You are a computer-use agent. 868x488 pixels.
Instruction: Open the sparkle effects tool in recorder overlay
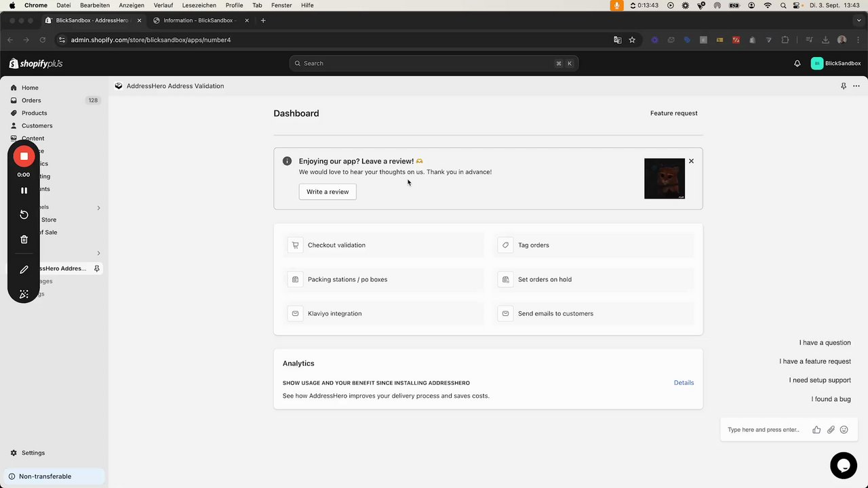tap(24, 294)
